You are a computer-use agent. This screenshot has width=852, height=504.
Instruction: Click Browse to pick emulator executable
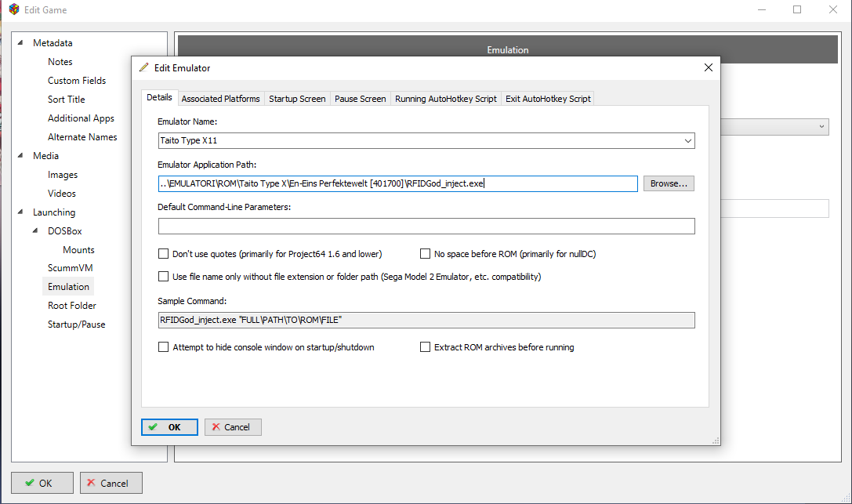tap(669, 183)
